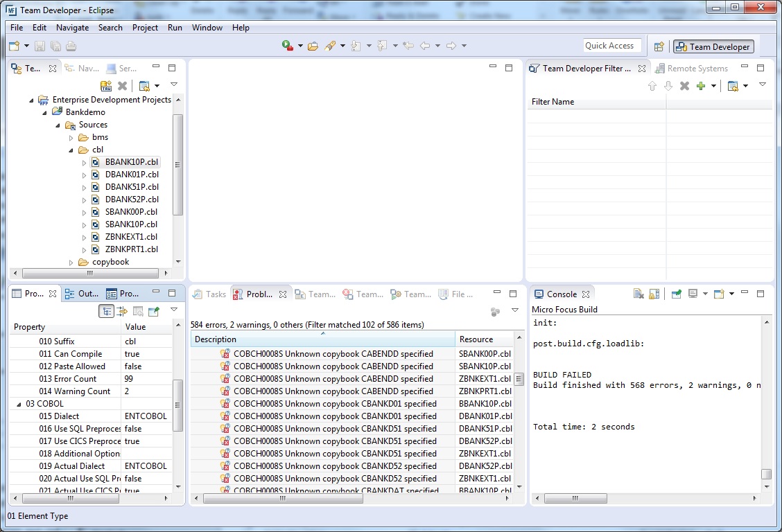Viewport: 782px width, 532px height.
Task: Collapse the 03 COBOL property category
Action: tap(19, 404)
